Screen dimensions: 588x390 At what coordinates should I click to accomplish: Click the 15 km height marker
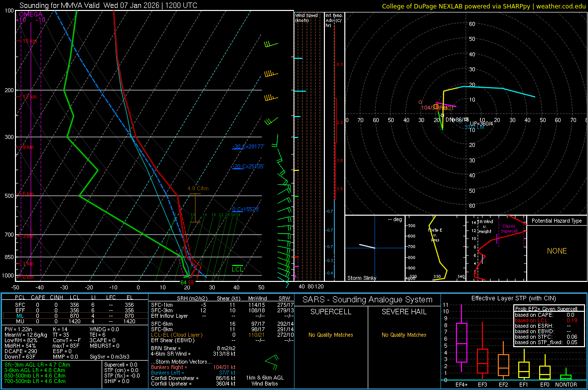click(29, 41)
